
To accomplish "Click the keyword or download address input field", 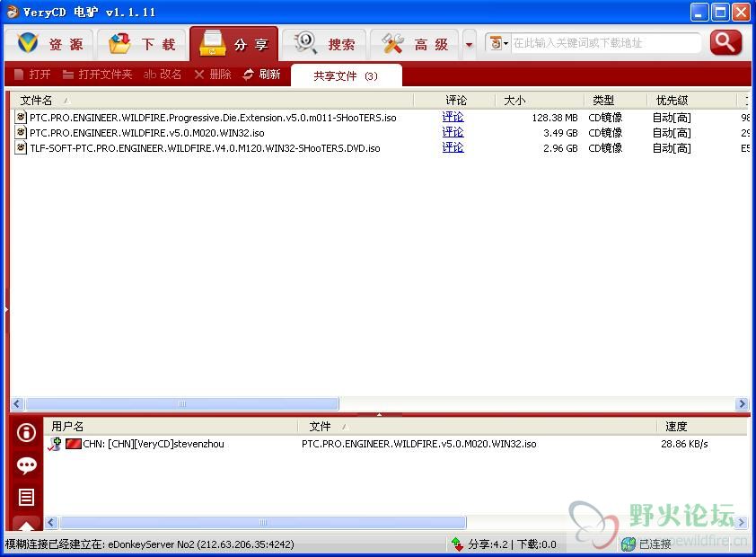I will click(x=605, y=43).
